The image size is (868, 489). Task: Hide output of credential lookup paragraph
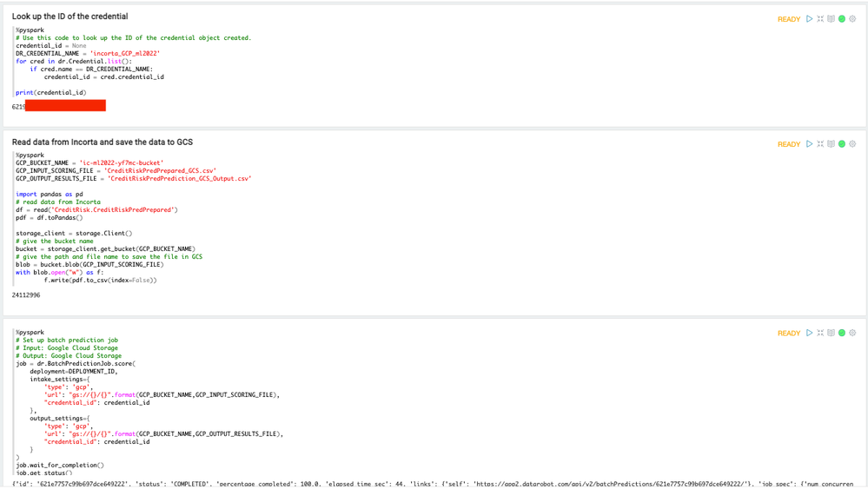click(x=831, y=18)
